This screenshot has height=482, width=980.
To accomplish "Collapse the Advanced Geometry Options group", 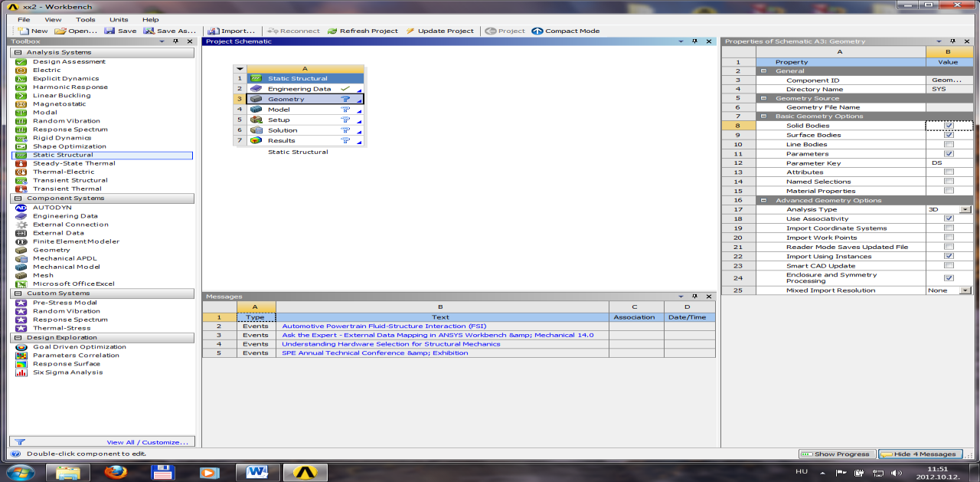I will coord(763,201).
